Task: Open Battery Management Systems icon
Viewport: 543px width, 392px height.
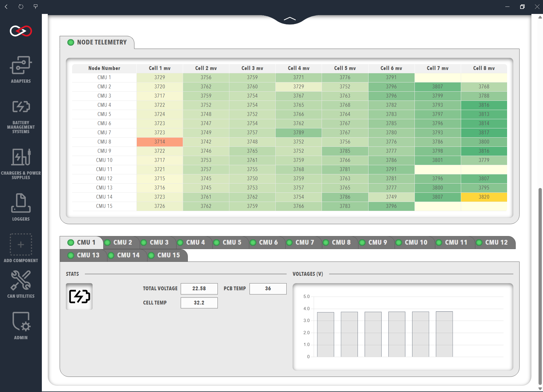Action: (x=21, y=107)
